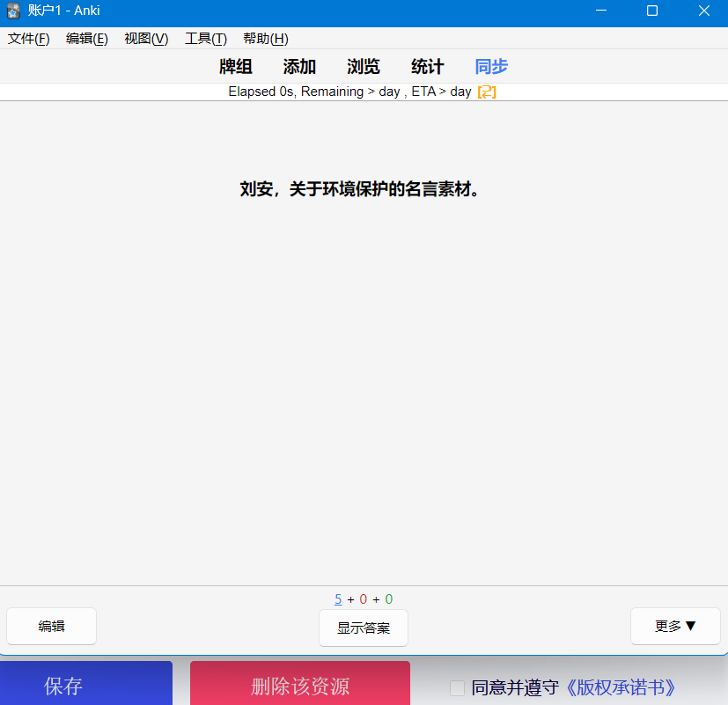This screenshot has width=728, height=705.
Task: Click the Anki app icon in title bar
Action: point(13,11)
